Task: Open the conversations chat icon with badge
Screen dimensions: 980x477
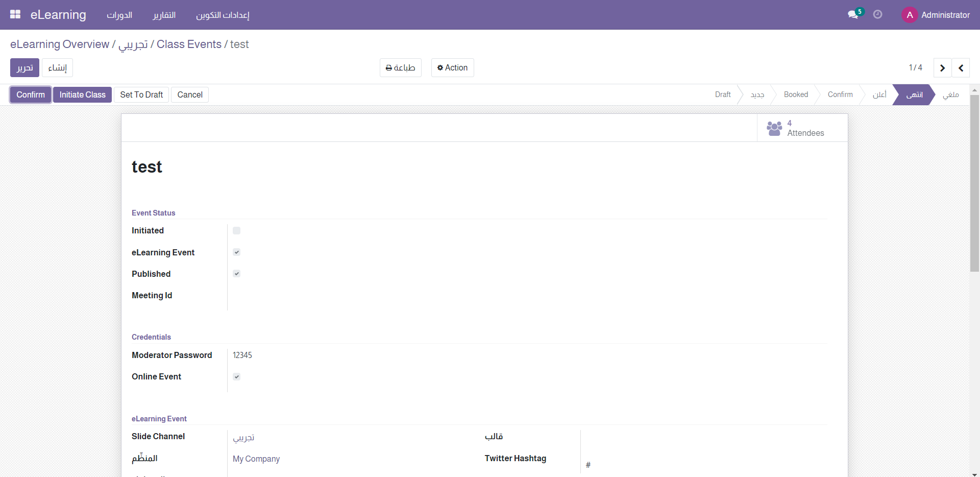Action: coord(853,15)
